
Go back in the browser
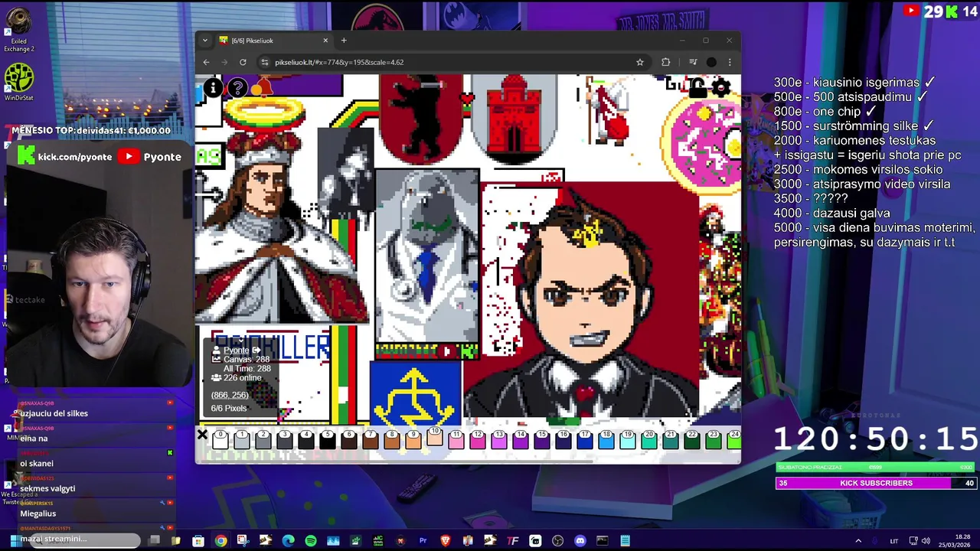point(206,62)
